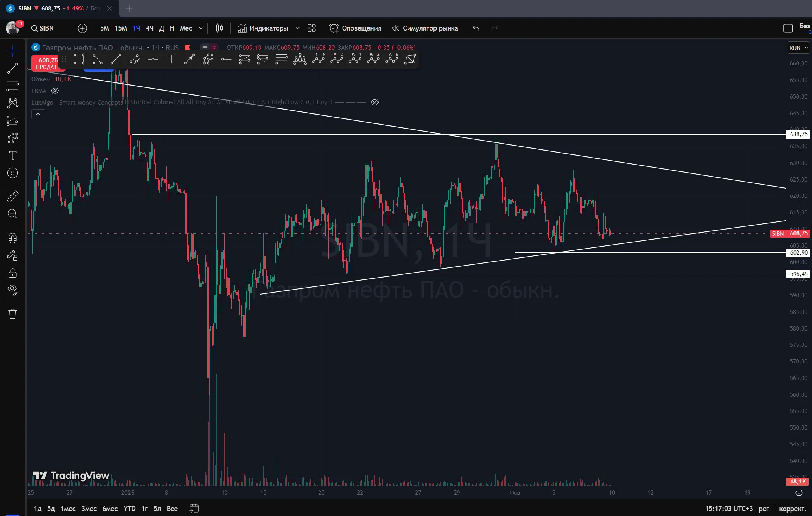Open the chart patterns tool in left sidebar
This screenshot has height=516, width=812.
pos(12,103)
